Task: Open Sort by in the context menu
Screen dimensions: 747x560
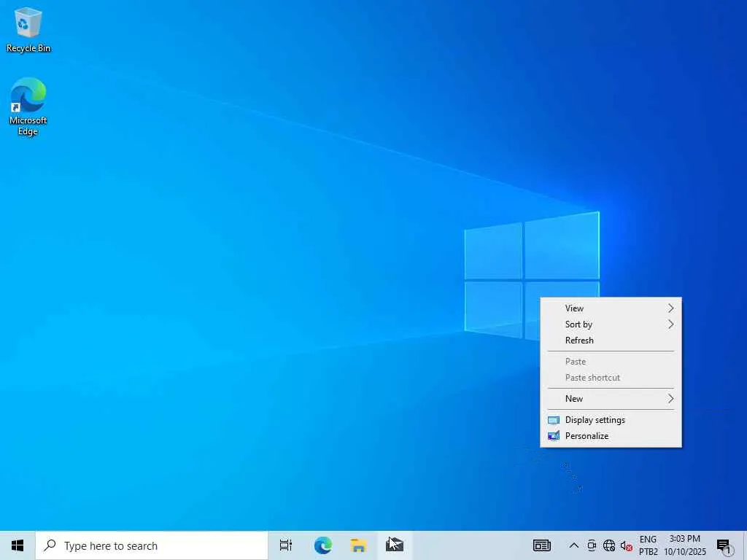Action: pos(611,324)
